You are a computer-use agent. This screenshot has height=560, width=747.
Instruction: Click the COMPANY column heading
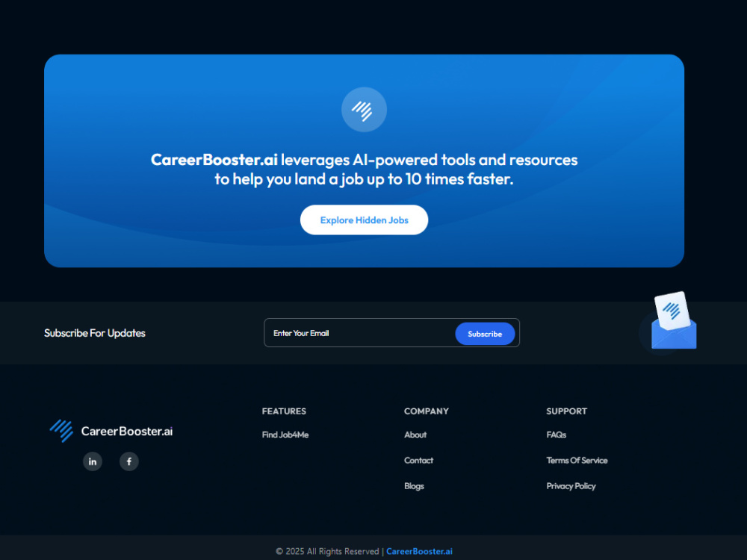point(427,411)
